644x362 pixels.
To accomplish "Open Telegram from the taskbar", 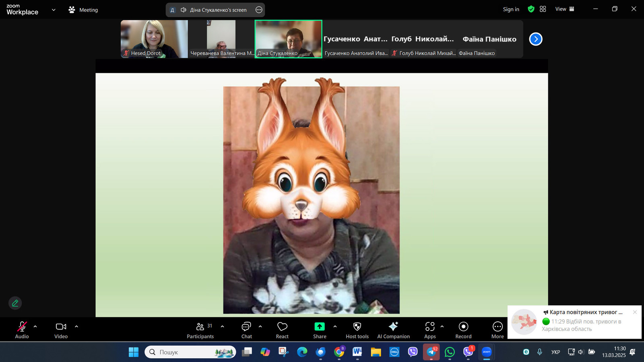I will pos(431,352).
